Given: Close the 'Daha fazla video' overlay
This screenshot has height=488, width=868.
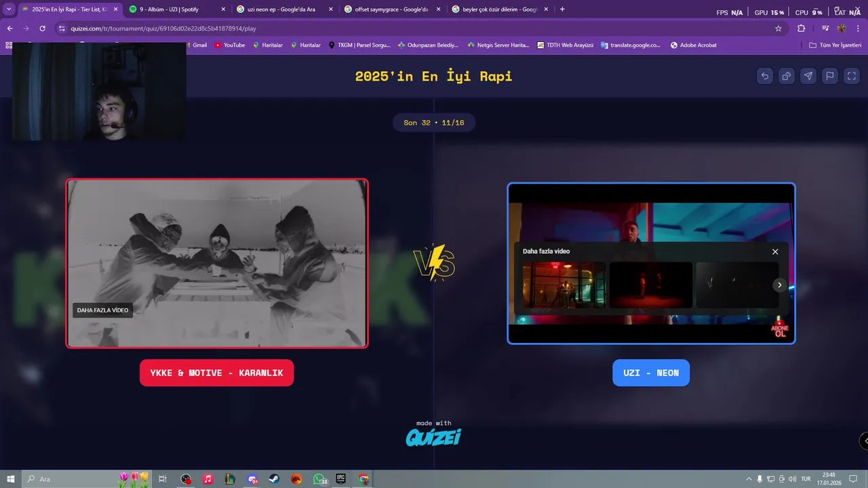Looking at the screenshot, I should click(775, 251).
